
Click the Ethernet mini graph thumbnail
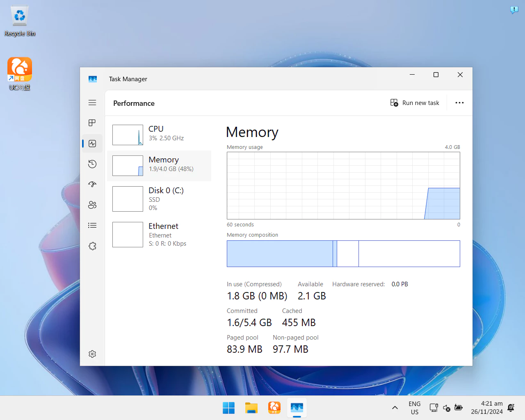point(128,235)
